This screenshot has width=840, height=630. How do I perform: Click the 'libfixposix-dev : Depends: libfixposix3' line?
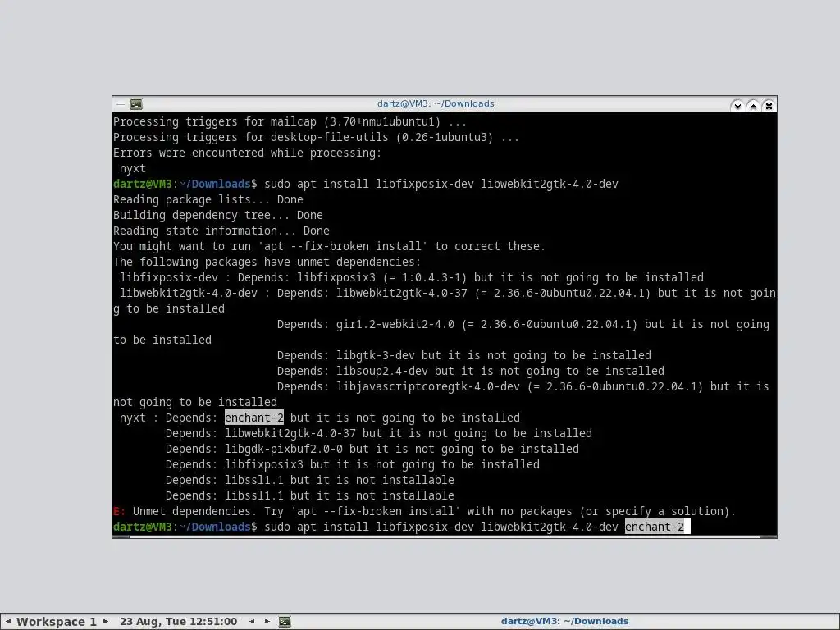[412, 277]
